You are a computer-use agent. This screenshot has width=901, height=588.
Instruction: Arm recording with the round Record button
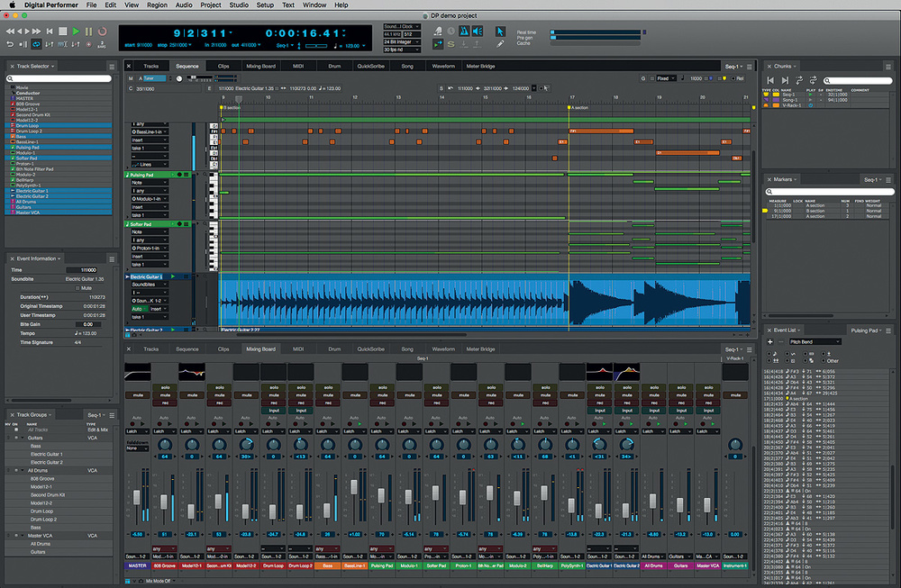pos(103,31)
